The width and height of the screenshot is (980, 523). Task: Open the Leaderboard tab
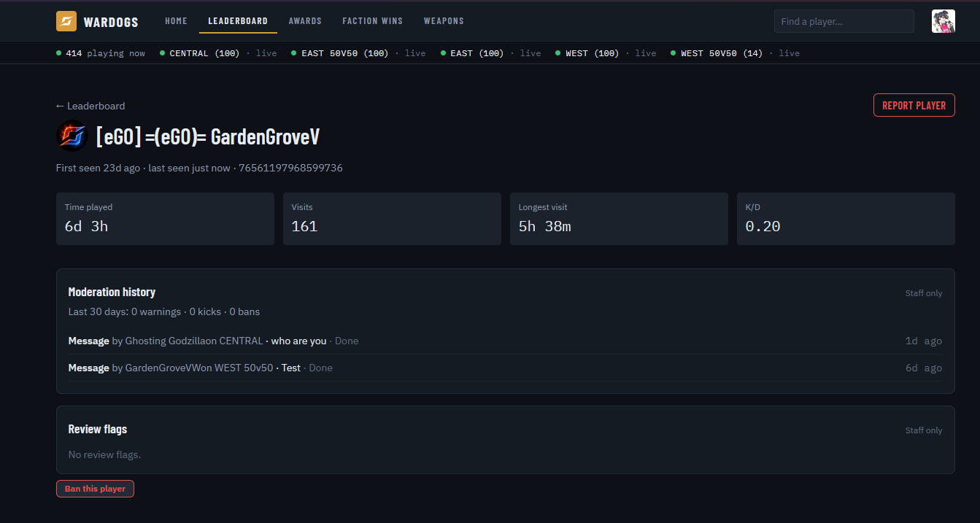[238, 21]
